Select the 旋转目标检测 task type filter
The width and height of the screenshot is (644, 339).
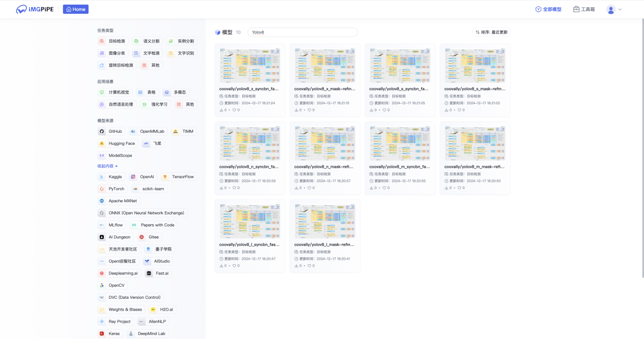pos(116,65)
